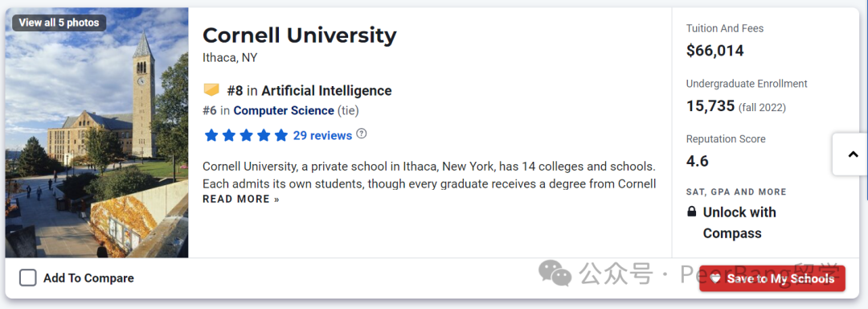Check the Add To Compare checkbox
This screenshot has height=309, width=868.
[x=27, y=278]
